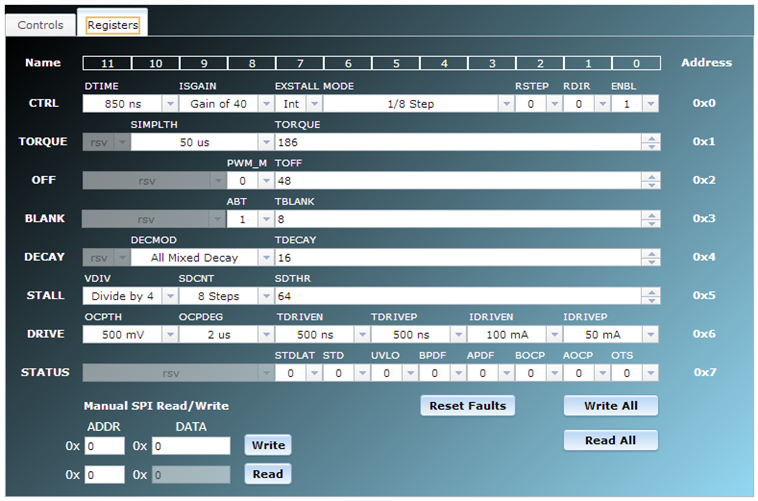Click the 0x0 address label

tap(704, 103)
